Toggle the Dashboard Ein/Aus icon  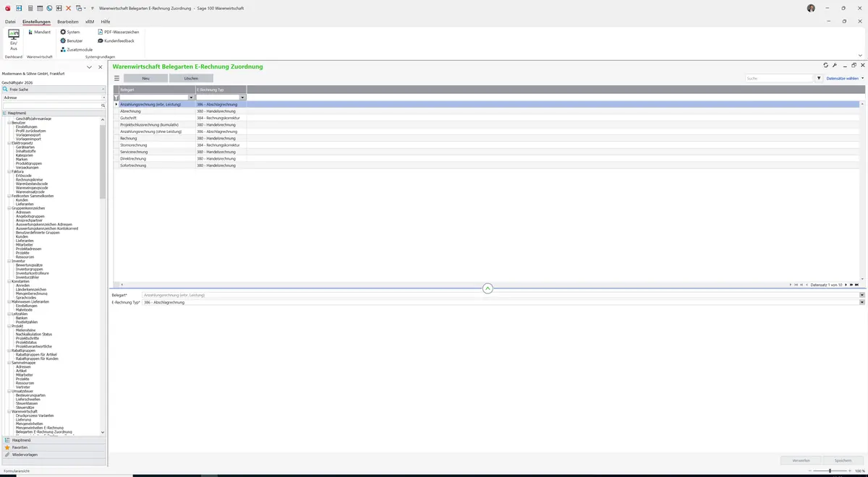pyautogui.click(x=14, y=39)
